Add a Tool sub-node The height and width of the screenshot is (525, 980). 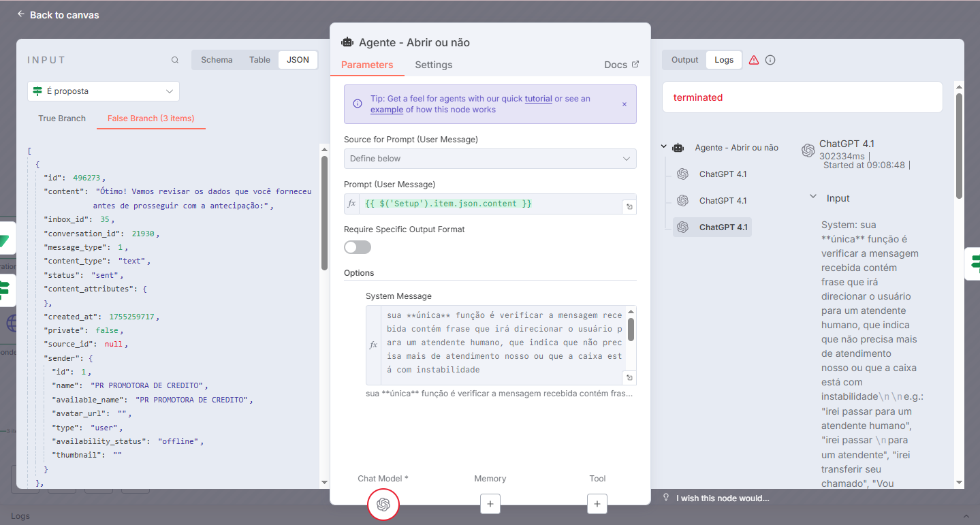[x=597, y=504]
